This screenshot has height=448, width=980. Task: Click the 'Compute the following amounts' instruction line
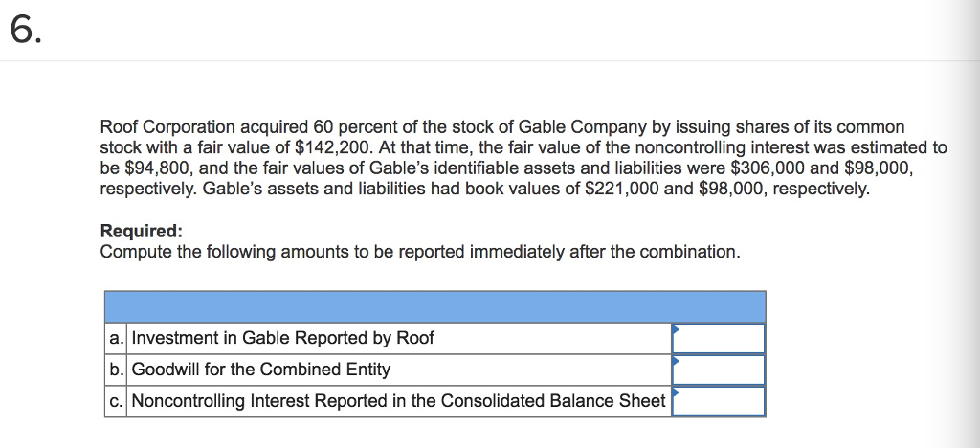pos(420,252)
